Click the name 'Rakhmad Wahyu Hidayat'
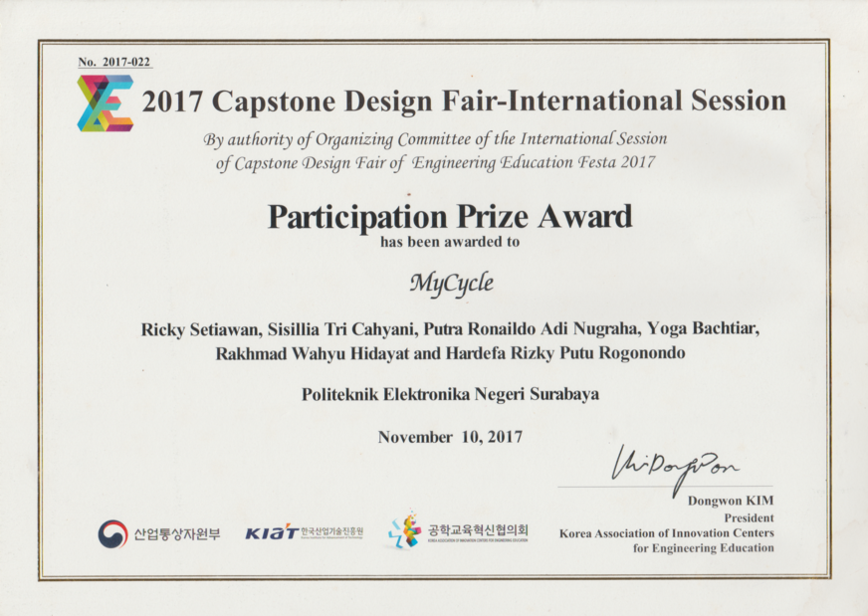This screenshot has height=616, width=868. pyautogui.click(x=313, y=353)
